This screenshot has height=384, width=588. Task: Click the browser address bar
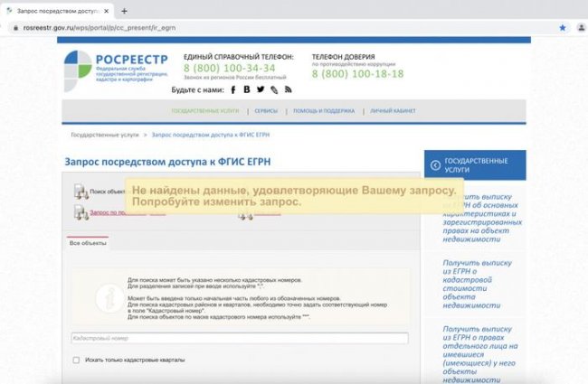[x=271, y=28]
